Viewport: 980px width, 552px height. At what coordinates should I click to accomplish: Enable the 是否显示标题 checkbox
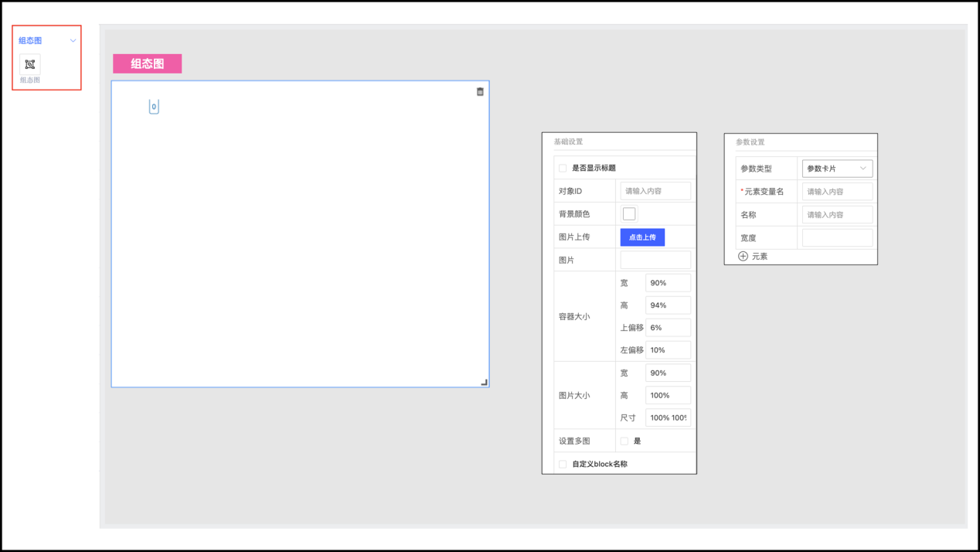tap(563, 168)
